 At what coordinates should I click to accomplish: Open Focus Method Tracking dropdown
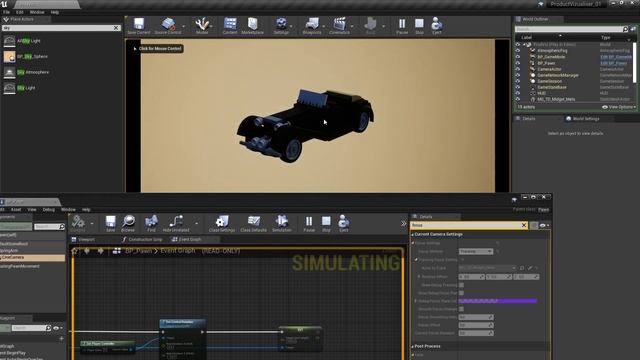(476, 251)
